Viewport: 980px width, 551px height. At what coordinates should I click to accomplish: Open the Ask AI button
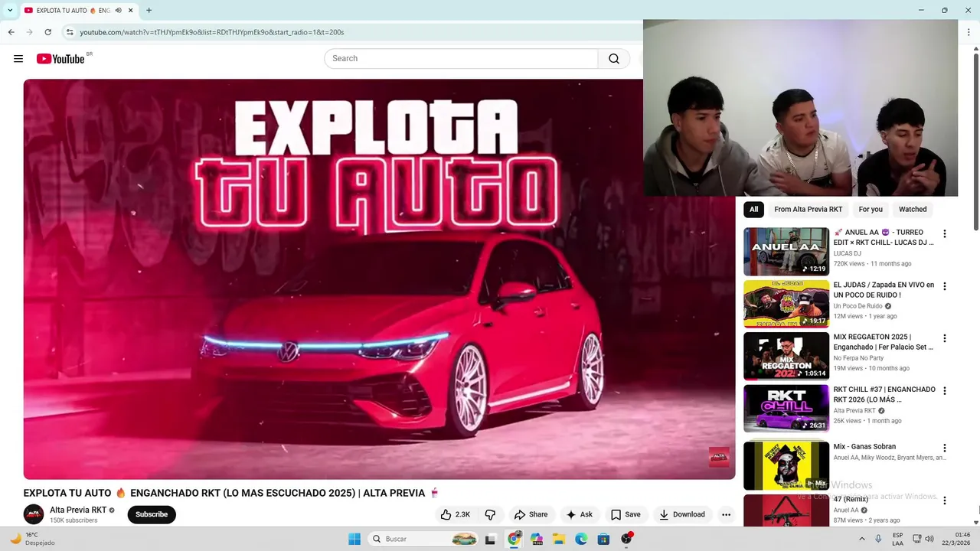click(x=579, y=514)
